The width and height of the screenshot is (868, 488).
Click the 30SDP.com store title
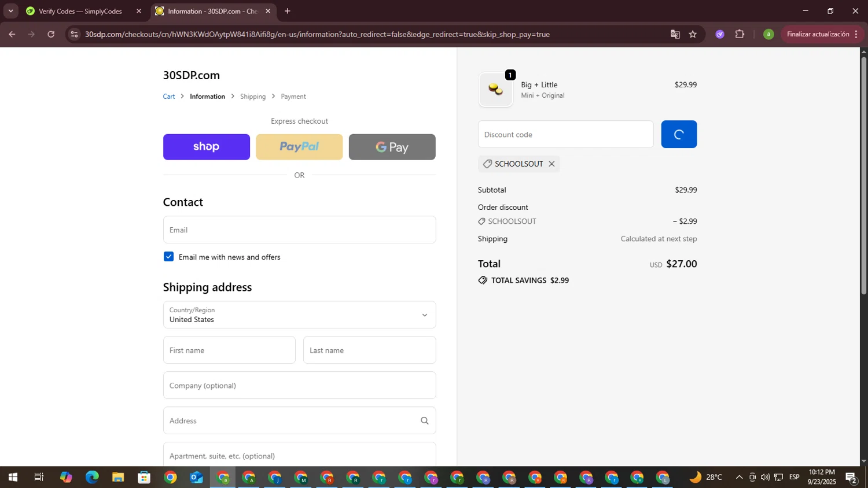192,75
